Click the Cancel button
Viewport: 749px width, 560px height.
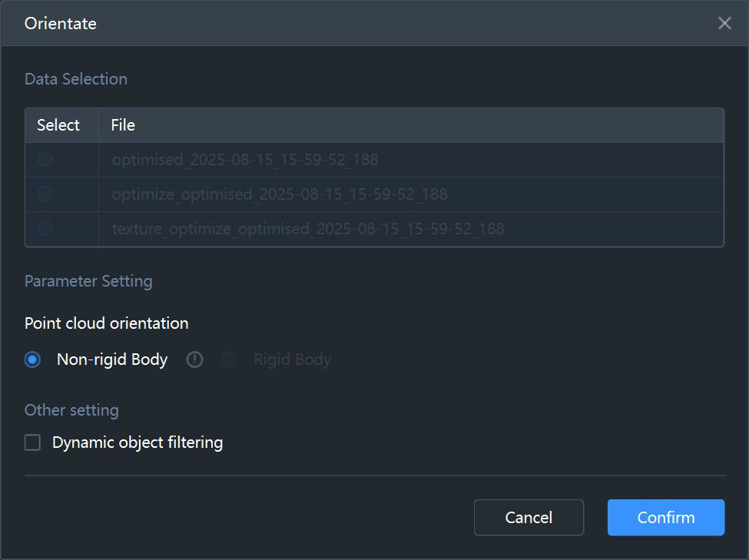click(529, 518)
